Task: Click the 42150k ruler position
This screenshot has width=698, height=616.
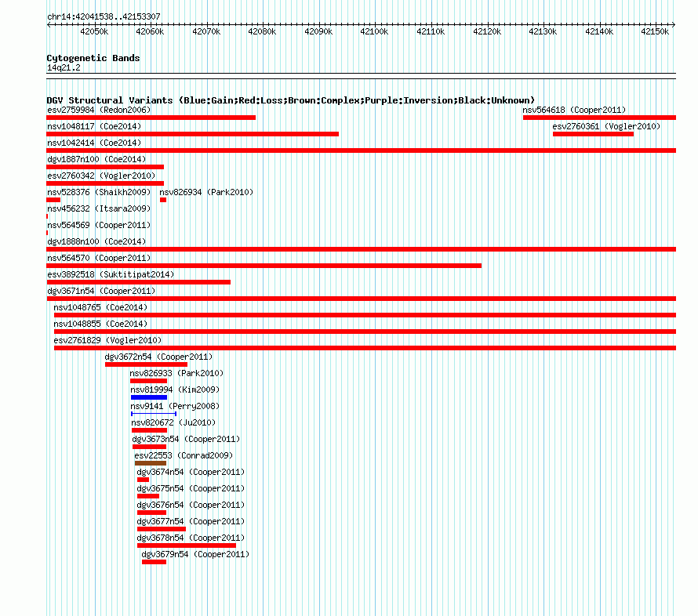Action: [x=655, y=31]
